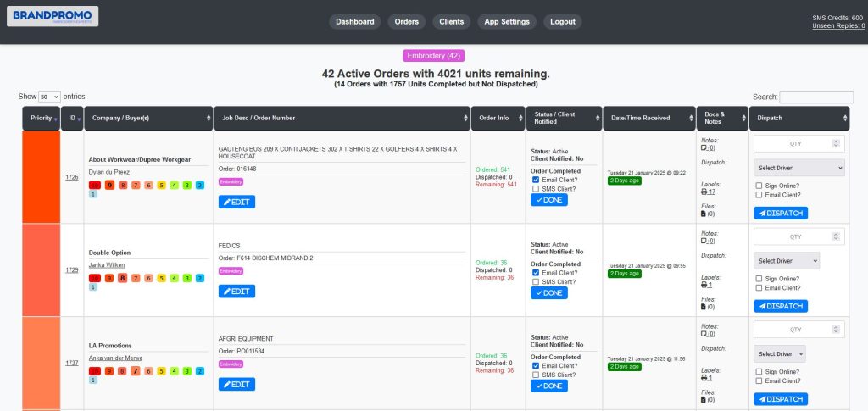Set priority 2 on LA Promotions order
The image size is (868, 411).
(x=200, y=371)
